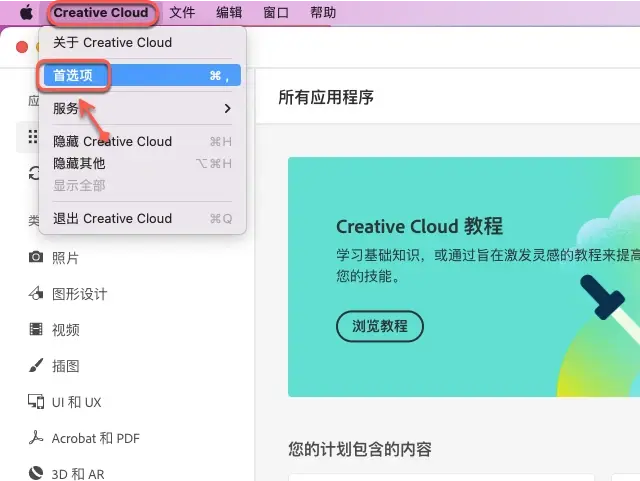Choose 隐藏其他 from the menu
Image resolution: width=640 pixels, height=481 pixels.
tap(142, 163)
